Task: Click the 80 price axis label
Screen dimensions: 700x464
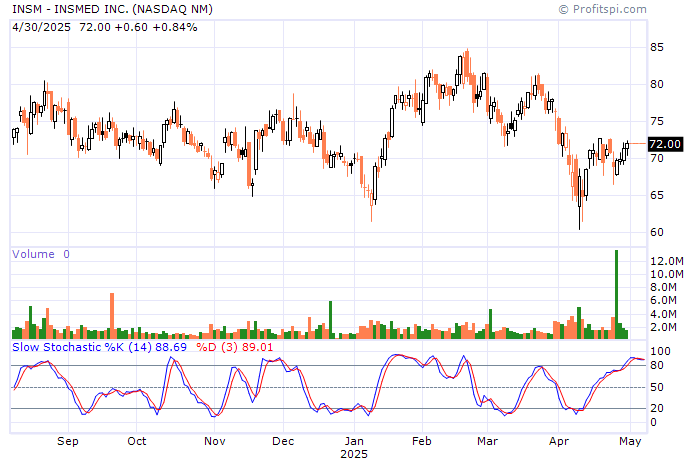Action: pyautogui.click(x=657, y=84)
